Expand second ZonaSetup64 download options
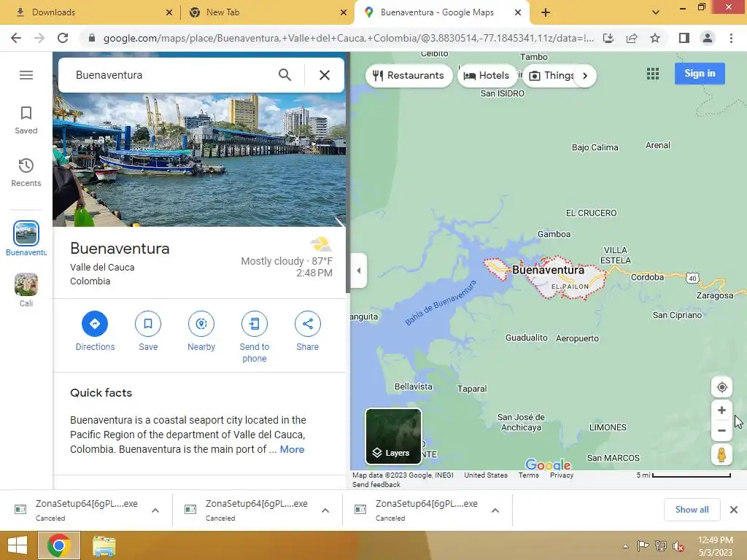Viewport: 747px width, 560px height. [325, 510]
